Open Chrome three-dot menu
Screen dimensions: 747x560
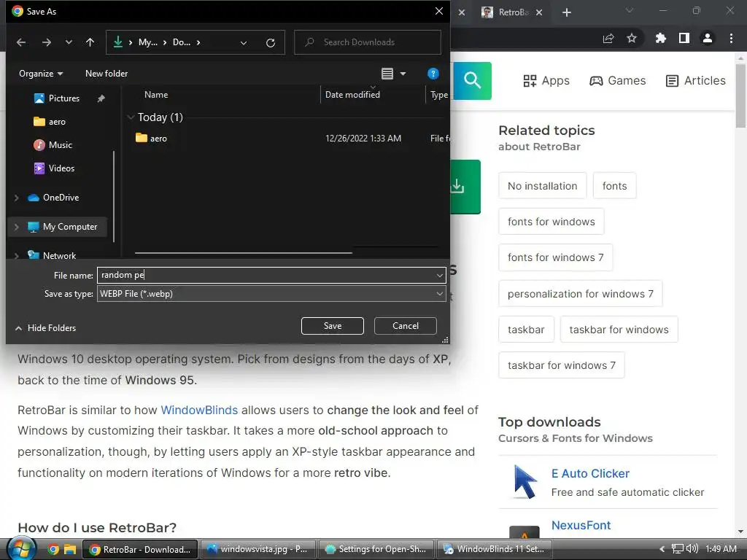[x=731, y=38]
